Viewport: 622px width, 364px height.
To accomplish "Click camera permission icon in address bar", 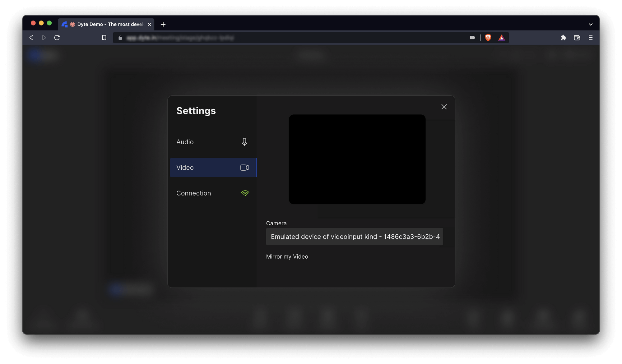I will (472, 38).
